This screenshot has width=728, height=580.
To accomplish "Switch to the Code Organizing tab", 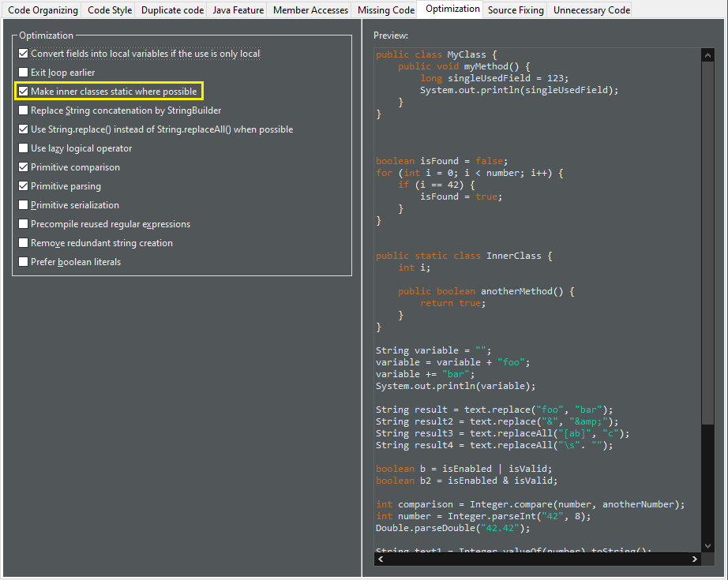I will pos(43,10).
